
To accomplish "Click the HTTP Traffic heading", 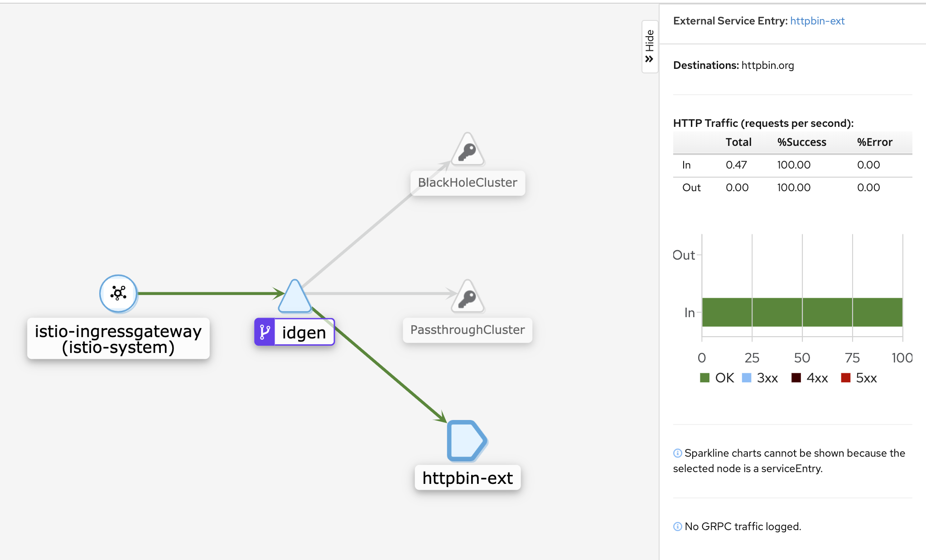I will (763, 123).
